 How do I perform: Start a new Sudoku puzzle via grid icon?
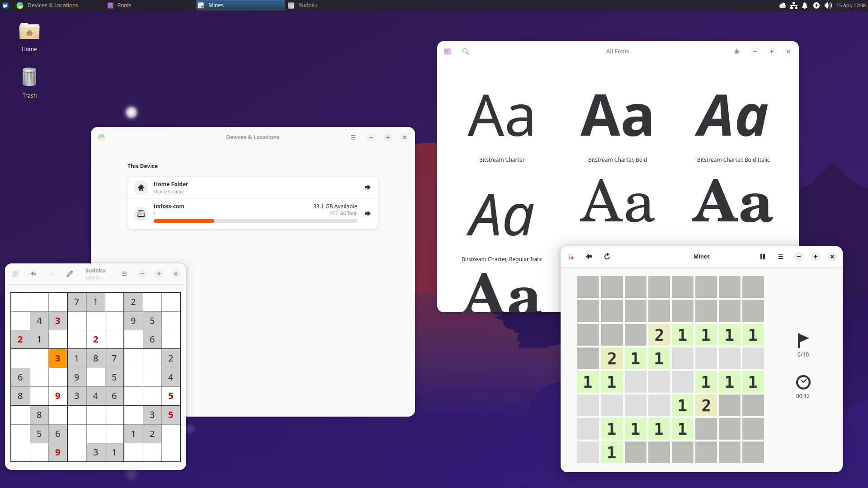15,274
